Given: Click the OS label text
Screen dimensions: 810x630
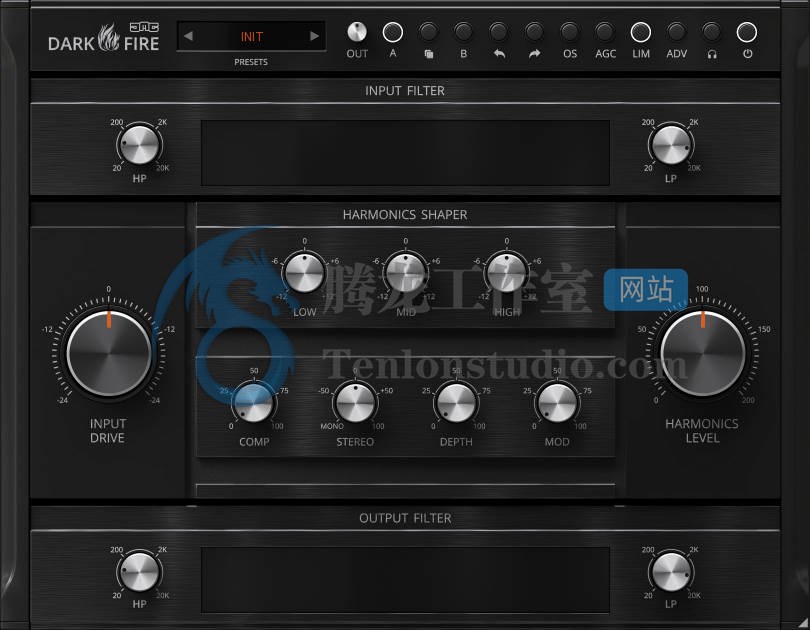Looking at the screenshot, I should click(x=570, y=54).
